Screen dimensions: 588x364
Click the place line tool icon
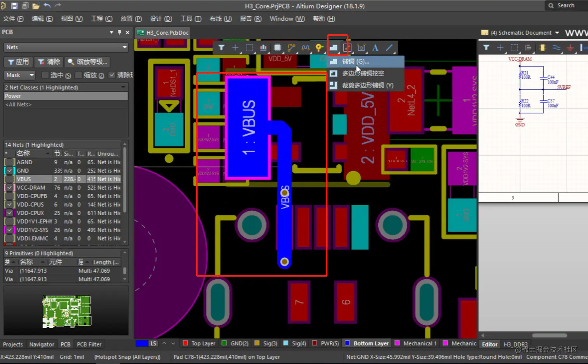point(389,48)
